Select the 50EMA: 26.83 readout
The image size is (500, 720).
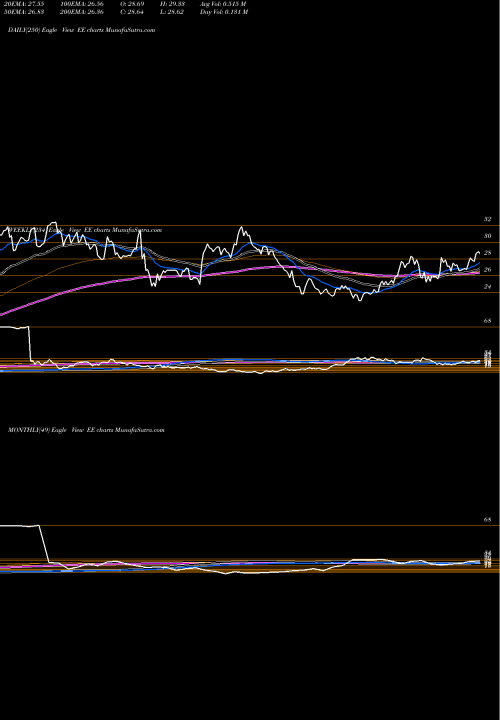pyautogui.click(x=22, y=12)
